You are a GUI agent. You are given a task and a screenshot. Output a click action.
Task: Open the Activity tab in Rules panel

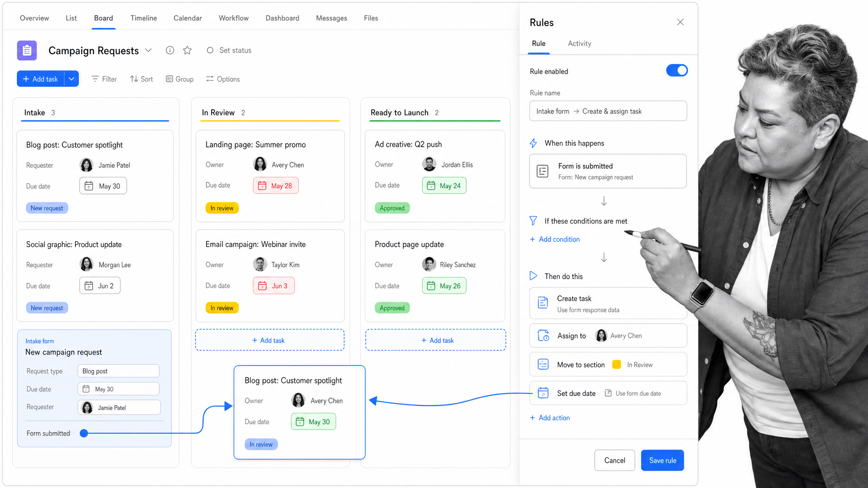point(579,43)
